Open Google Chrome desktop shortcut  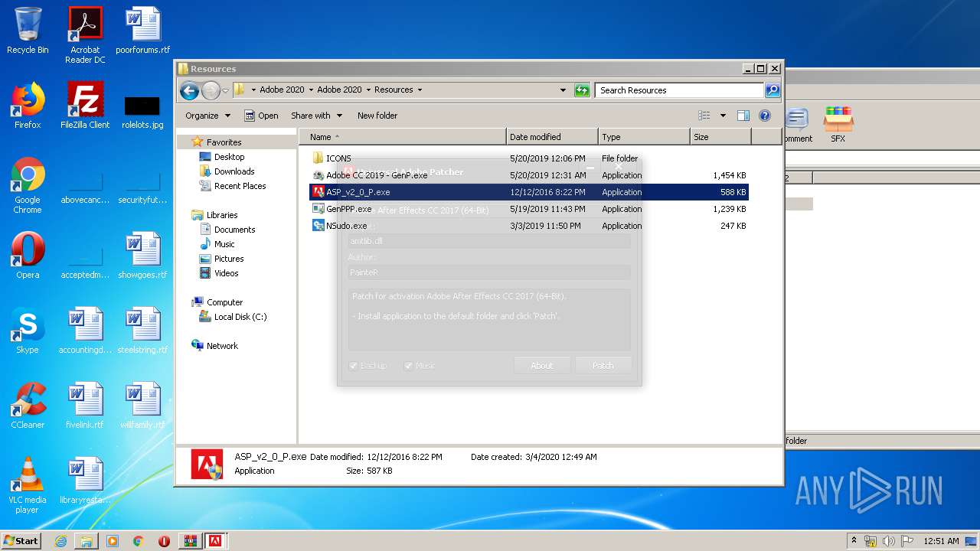point(28,185)
